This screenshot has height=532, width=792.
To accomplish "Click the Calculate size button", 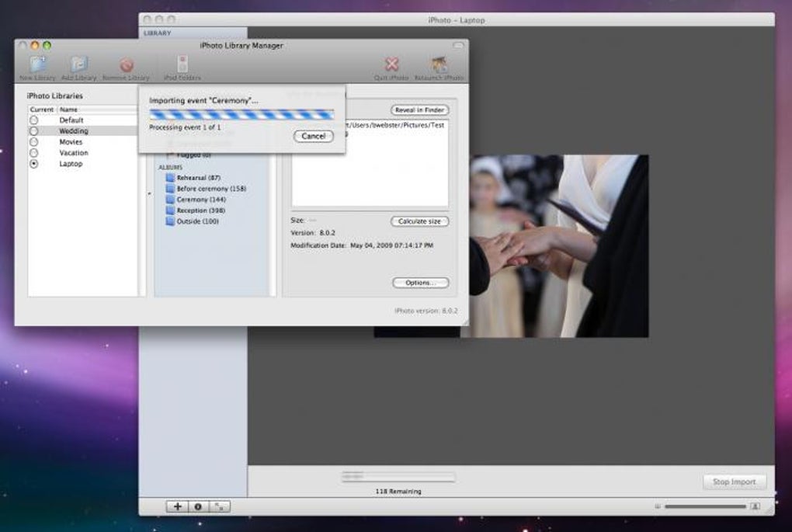I will click(x=419, y=221).
